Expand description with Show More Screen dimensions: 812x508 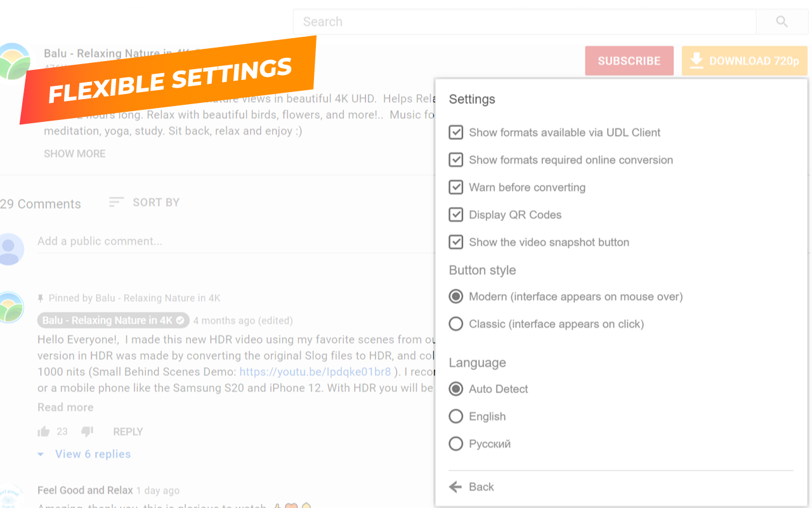coord(75,154)
